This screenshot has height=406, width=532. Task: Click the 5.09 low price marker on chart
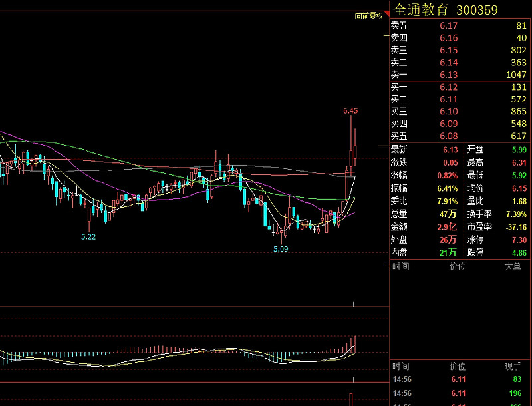[x=281, y=249]
